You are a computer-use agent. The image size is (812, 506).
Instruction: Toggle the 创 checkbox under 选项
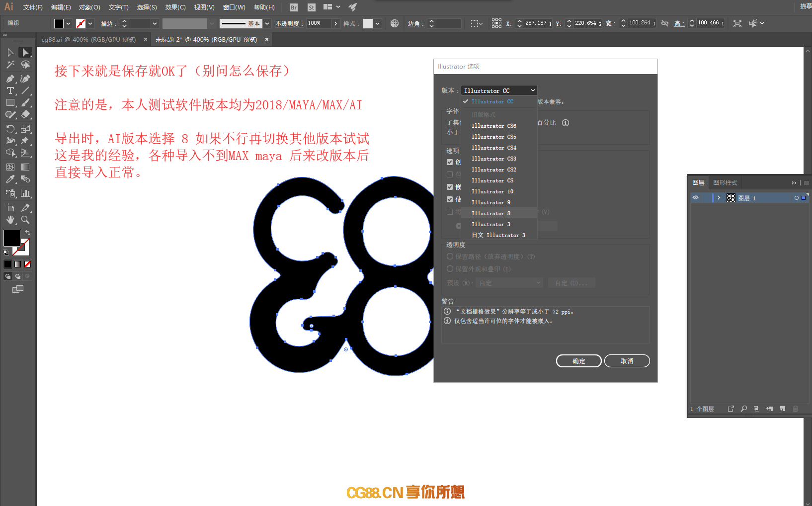(x=450, y=162)
